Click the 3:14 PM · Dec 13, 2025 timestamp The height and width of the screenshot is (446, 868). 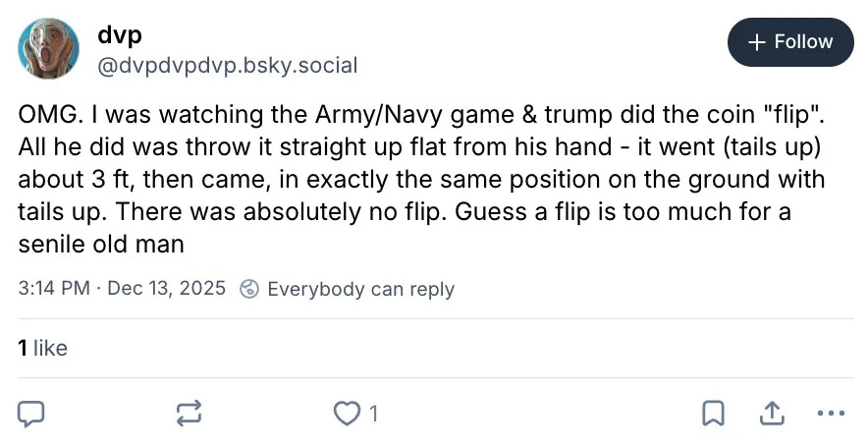coord(122,289)
